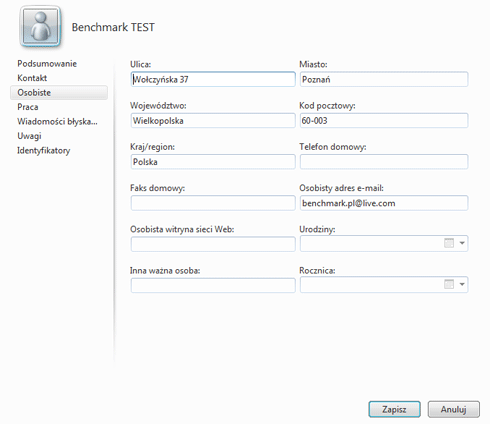Open the Urodziny calendar icon
Image resolution: width=490 pixels, height=424 pixels.
(449, 243)
